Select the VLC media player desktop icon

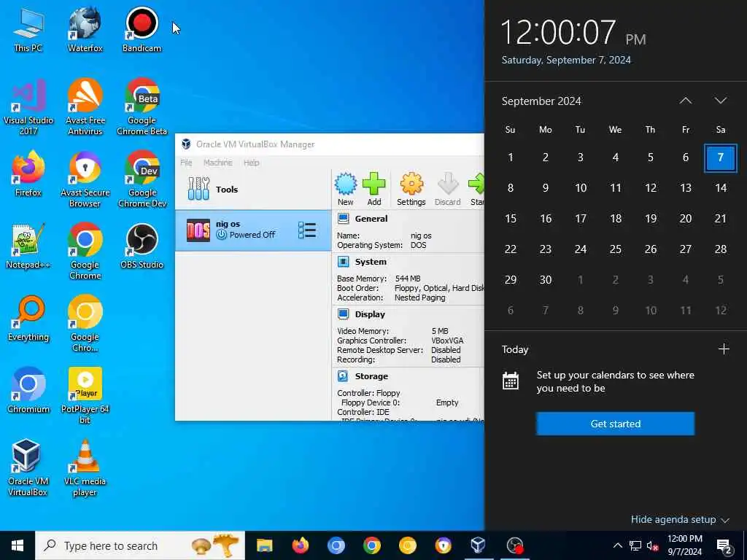point(85,469)
